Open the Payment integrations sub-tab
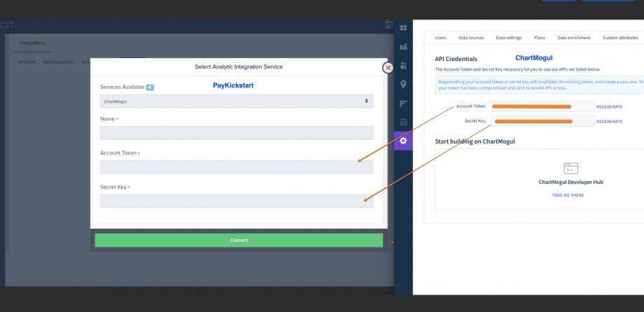Viewport: 644px width, 312px height. (x=27, y=62)
